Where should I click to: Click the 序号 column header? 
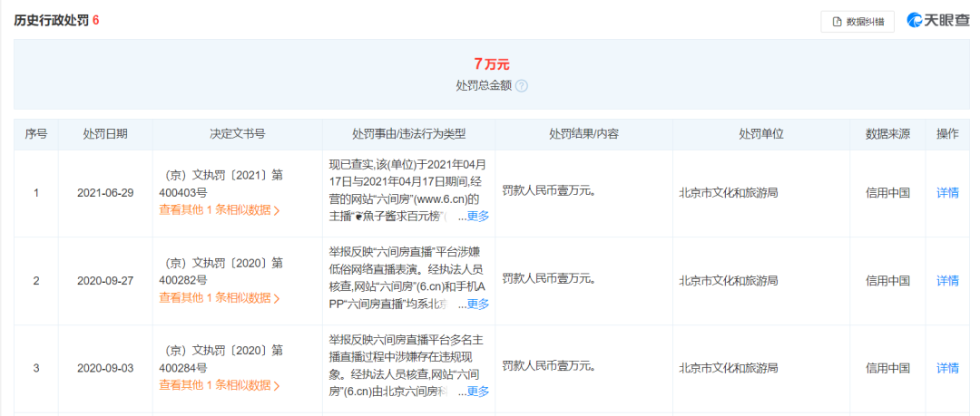(36, 134)
